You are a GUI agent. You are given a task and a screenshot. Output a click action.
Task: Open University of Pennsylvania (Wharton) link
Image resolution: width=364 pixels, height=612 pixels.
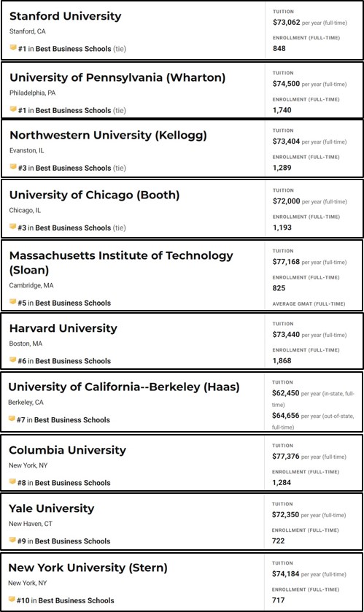coord(117,77)
